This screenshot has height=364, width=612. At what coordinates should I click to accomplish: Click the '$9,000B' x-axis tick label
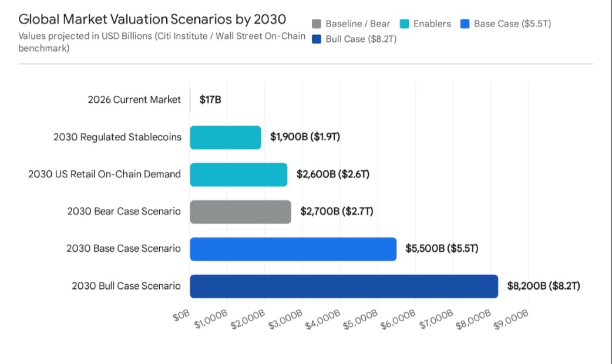coord(511,319)
